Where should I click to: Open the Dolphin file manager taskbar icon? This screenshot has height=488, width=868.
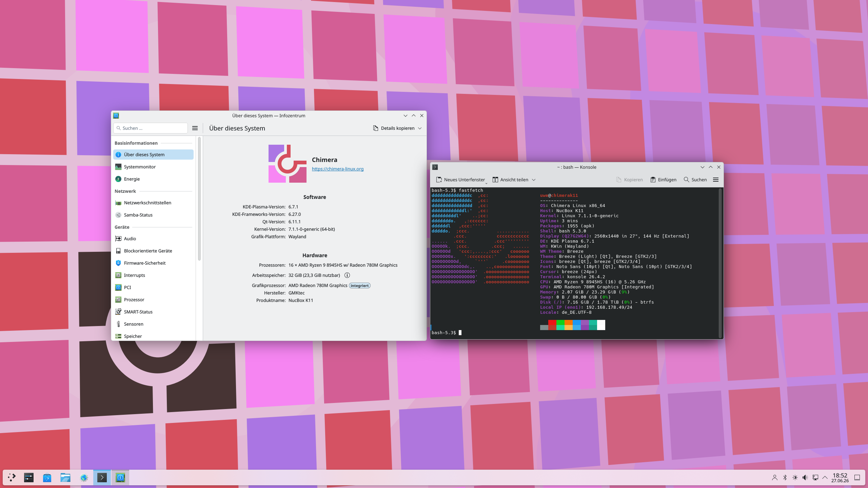65,477
